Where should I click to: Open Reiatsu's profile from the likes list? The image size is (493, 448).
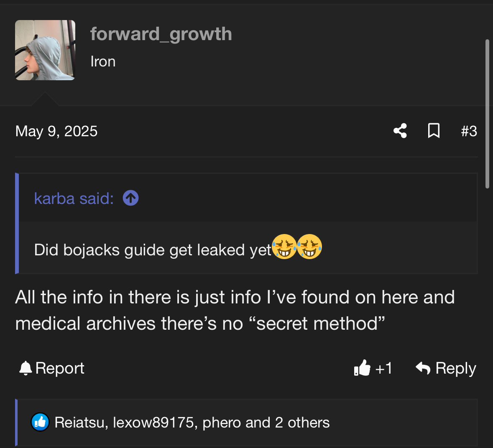[x=79, y=423]
